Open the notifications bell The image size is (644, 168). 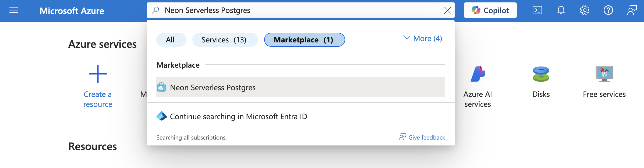[x=561, y=10]
